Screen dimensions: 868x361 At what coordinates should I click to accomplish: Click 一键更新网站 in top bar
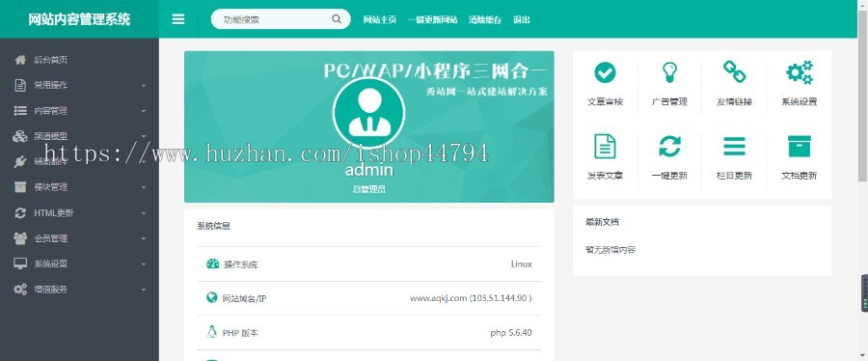coord(432,20)
